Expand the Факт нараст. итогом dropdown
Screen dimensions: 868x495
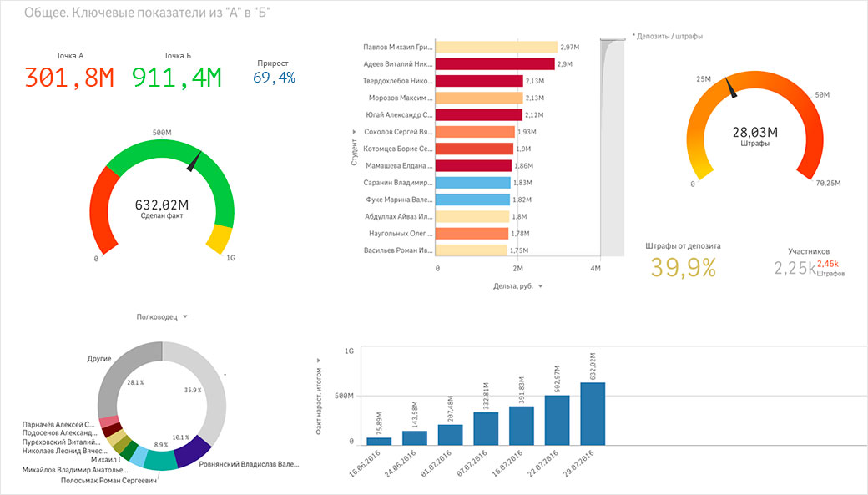(317, 361)
